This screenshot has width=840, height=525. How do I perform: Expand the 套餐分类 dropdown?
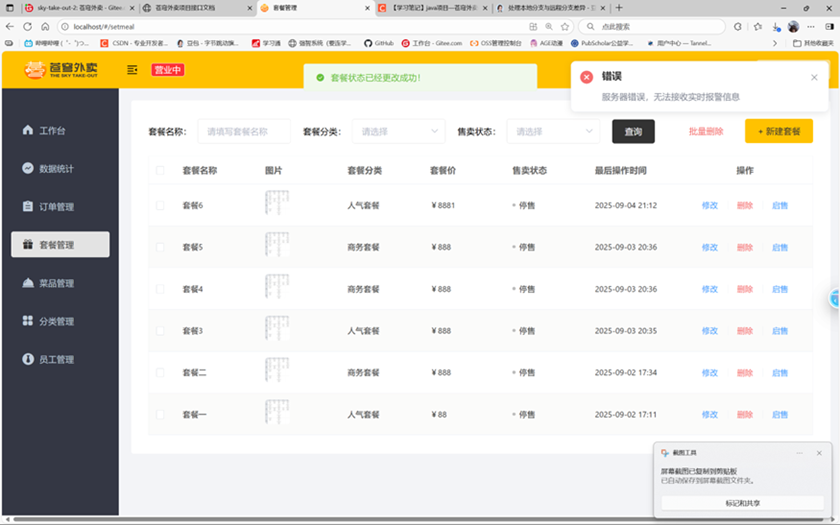tap(399, 131)
